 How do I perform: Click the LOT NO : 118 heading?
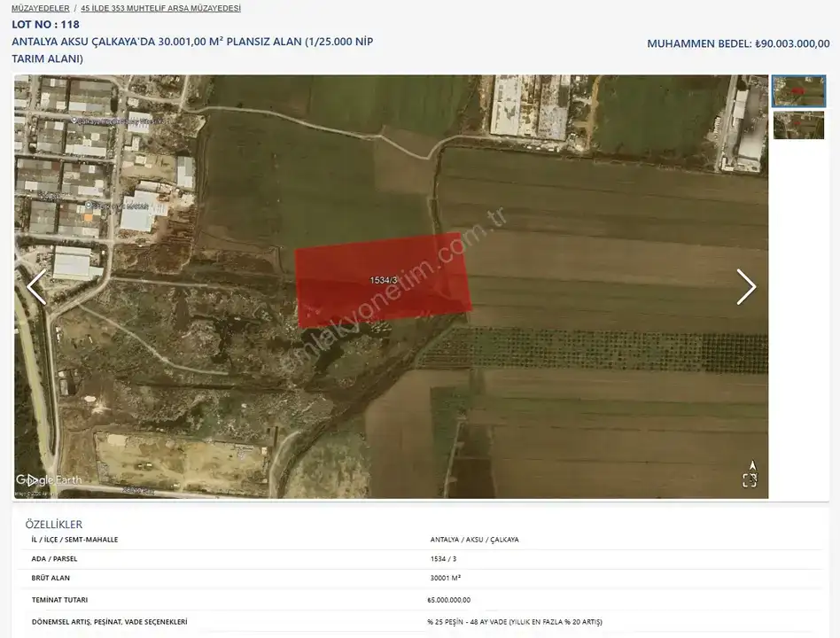45,25
